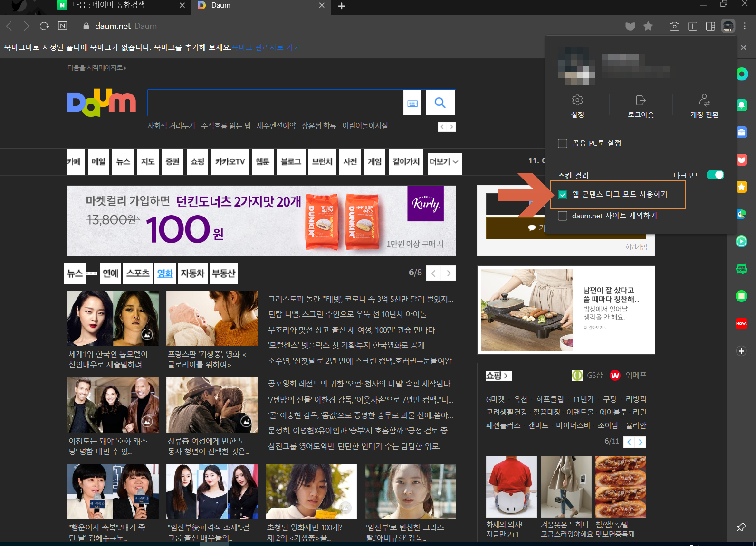
Task: Open the Webtoon sidebar icon
Action: [742, 269]
